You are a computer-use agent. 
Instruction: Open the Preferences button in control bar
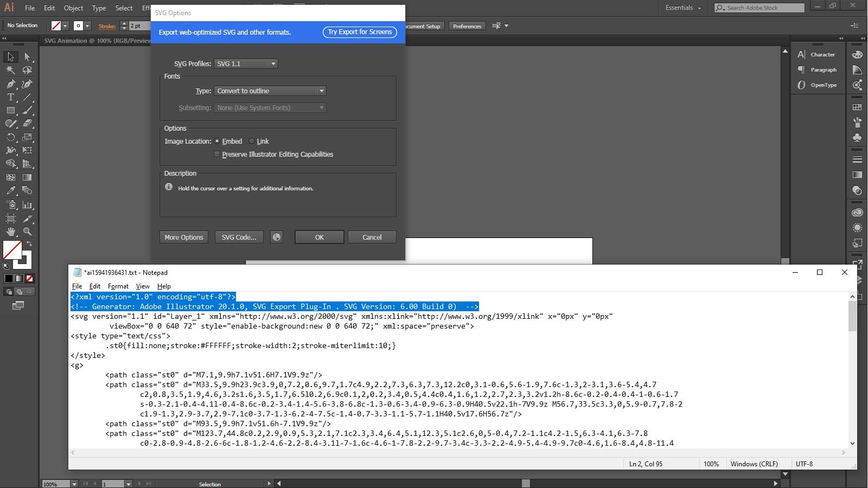pos(467,26)
